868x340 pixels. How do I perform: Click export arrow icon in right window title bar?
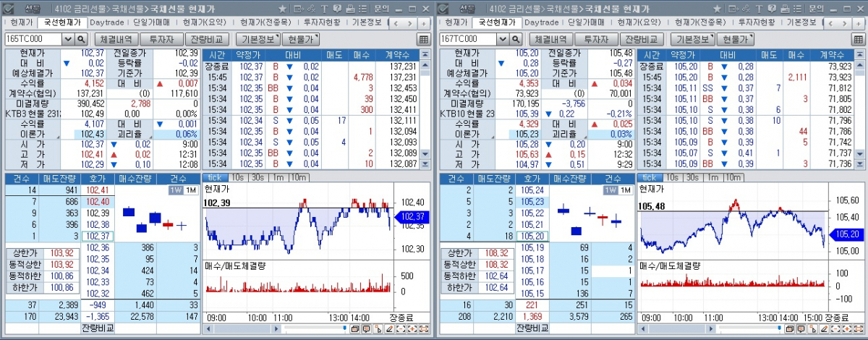pos(733,9)
